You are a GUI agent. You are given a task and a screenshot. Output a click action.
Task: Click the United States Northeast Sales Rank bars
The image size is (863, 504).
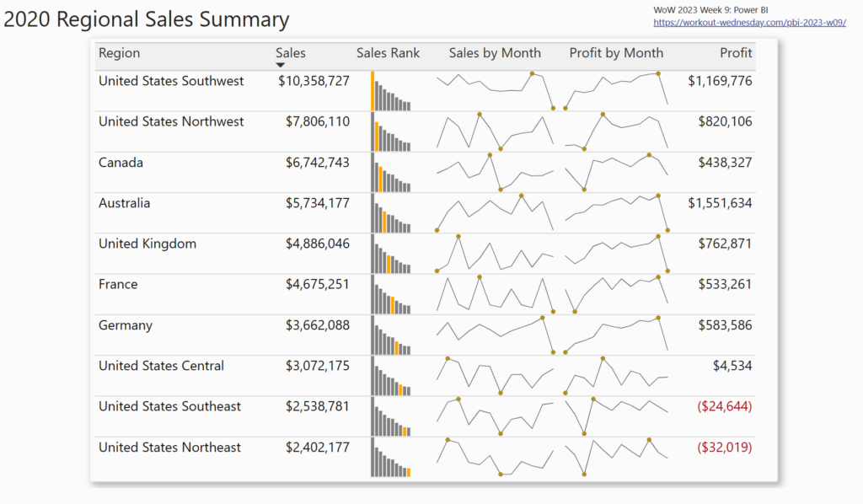(390, 458)
